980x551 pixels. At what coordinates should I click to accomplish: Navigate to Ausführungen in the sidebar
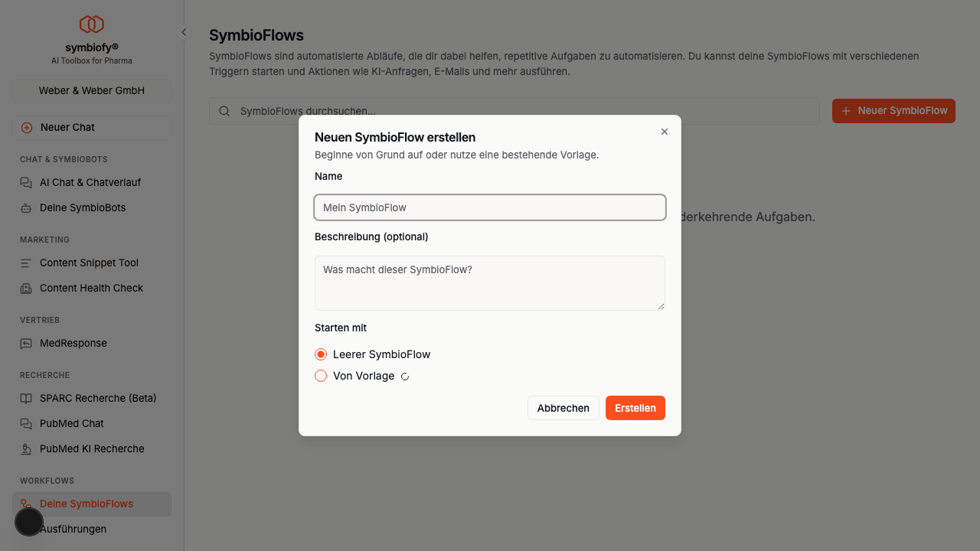[73, 529]
